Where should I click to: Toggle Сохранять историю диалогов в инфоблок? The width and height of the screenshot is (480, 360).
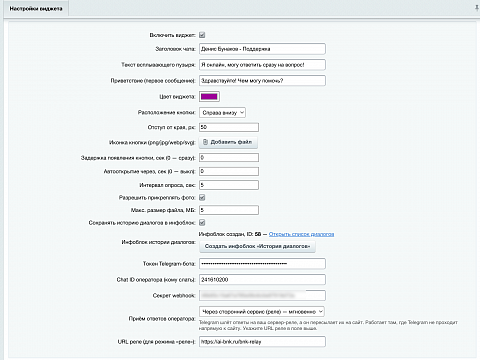(202, 223)
